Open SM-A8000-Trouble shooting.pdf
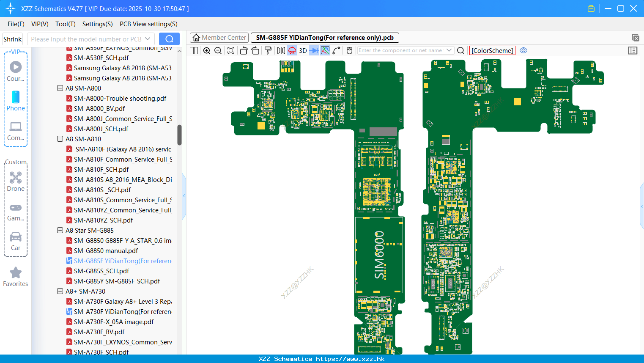Image resolution: width=644 pixels, height=363 pixels. coord(120,99)
